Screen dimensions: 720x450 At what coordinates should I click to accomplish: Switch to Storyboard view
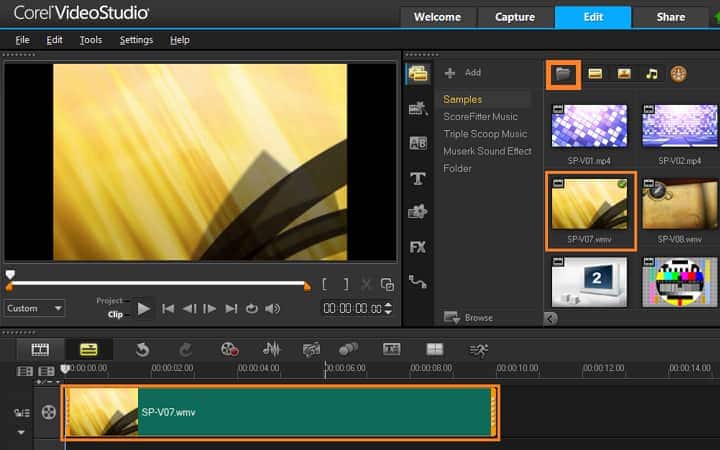coord(40,349)
